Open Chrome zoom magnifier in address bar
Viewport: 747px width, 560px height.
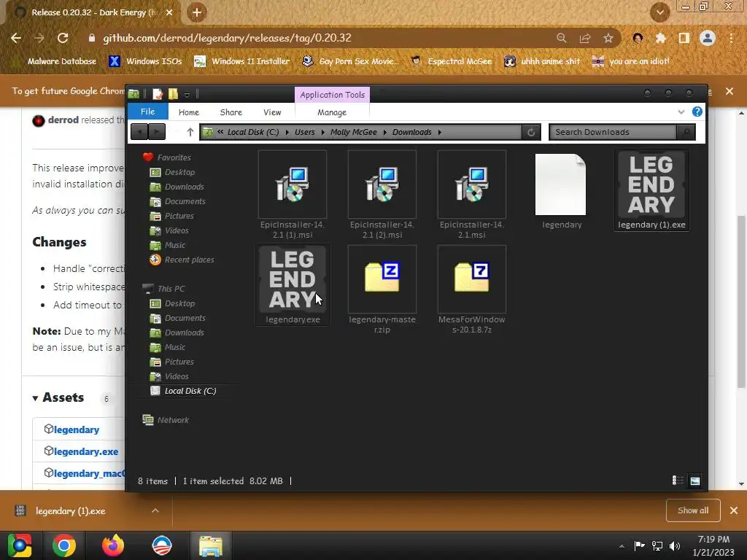pos(562,38)
